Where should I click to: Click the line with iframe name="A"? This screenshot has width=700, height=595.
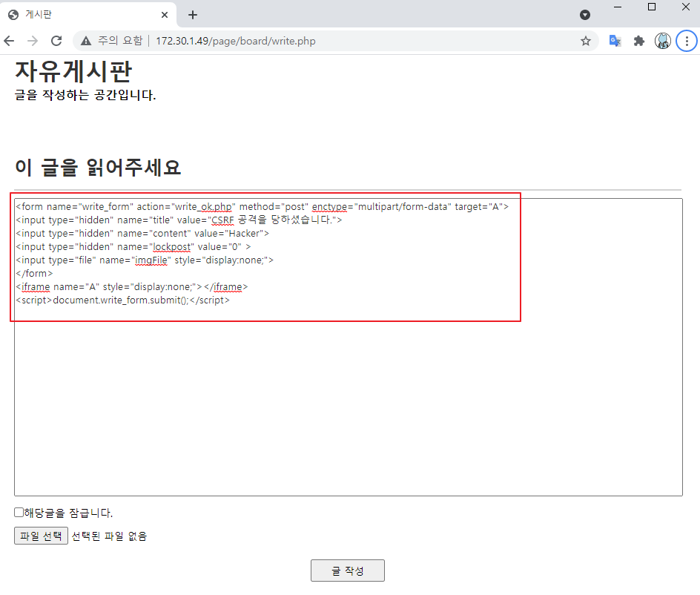point(132,287)
